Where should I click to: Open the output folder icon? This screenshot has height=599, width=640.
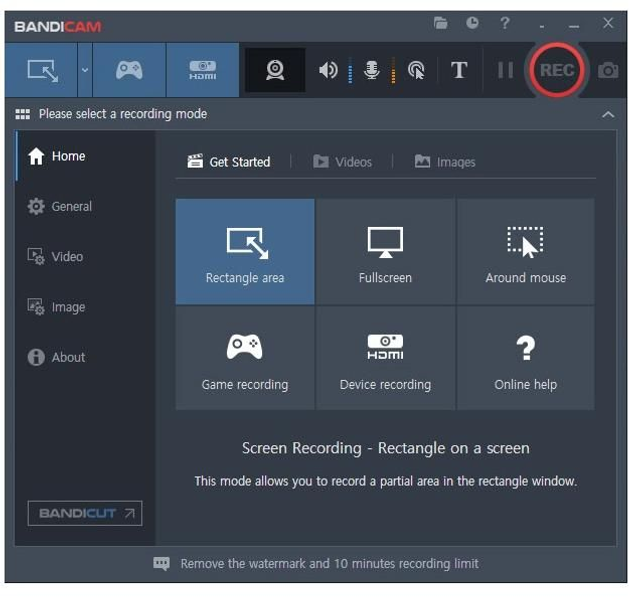tap(441, 23)
